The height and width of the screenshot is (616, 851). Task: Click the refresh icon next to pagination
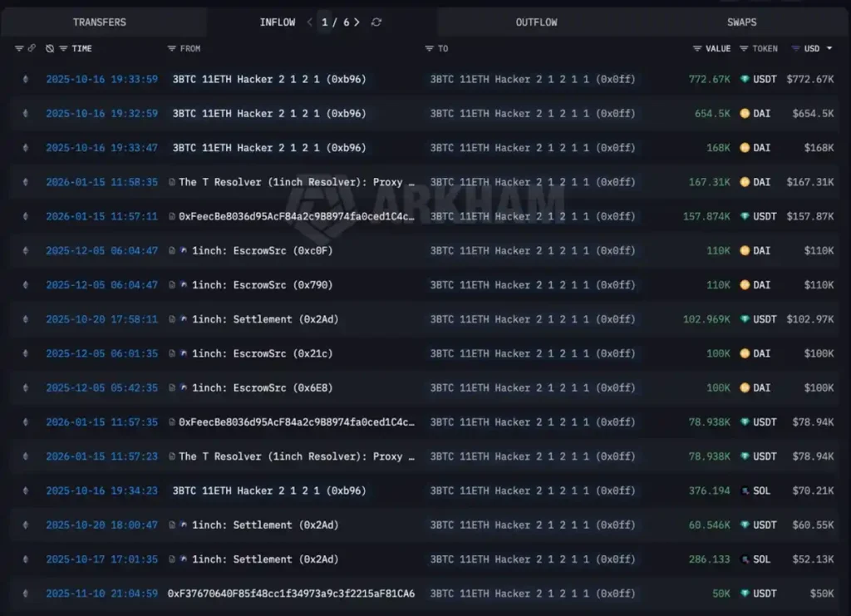(x=376, y=22)
